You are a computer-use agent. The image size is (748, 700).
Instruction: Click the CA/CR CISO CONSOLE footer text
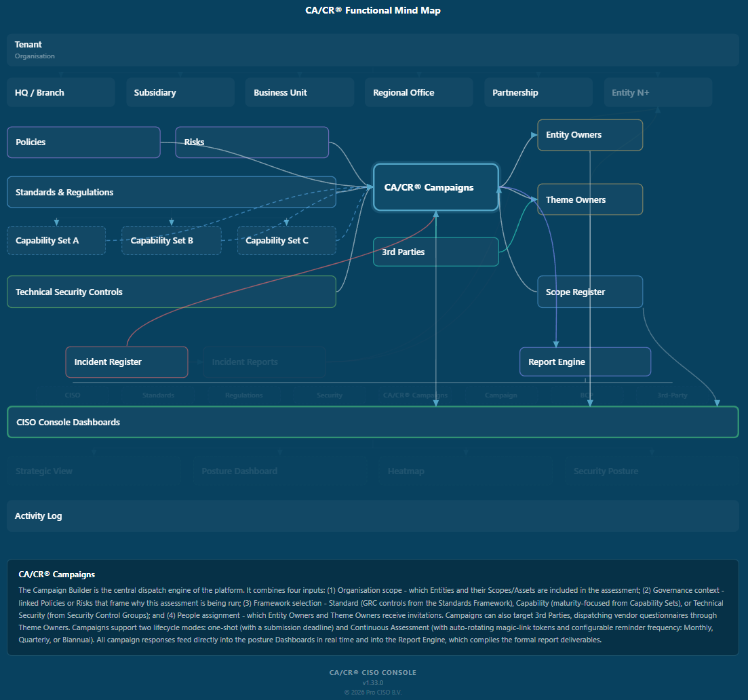372,672
